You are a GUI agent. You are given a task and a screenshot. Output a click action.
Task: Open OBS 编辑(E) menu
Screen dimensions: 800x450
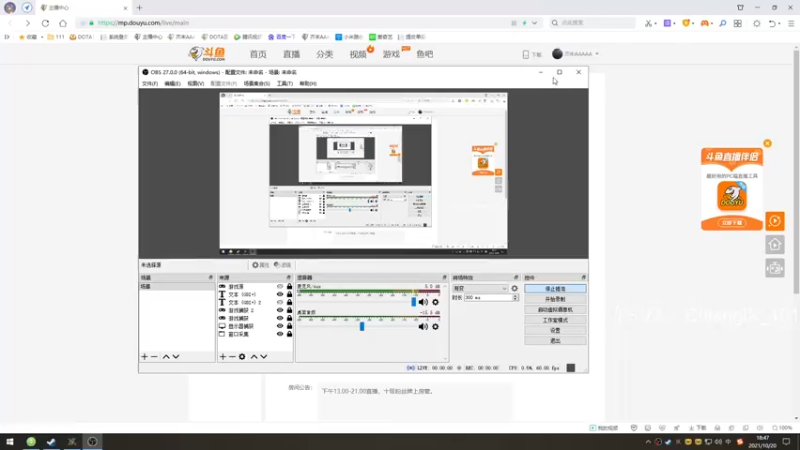(x=172, y=83)
